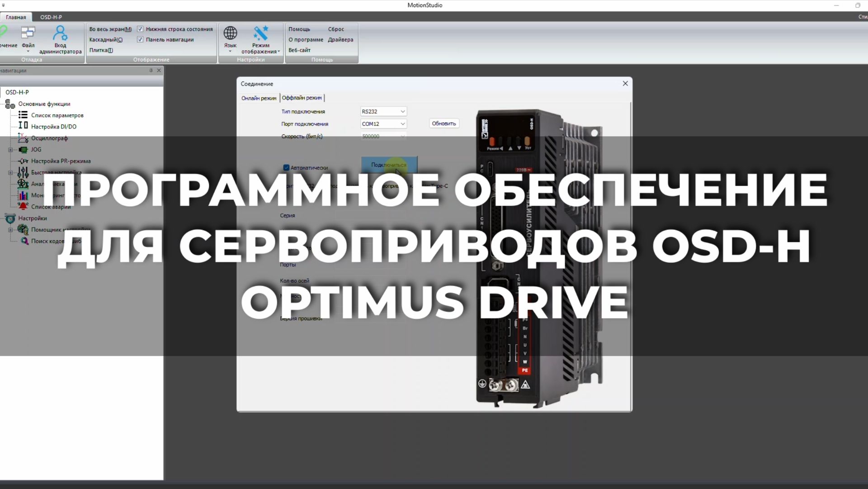Viewport: 868px width, 489px height.
Task: Click Плитка(T) window layout
Action: [101, 50]
